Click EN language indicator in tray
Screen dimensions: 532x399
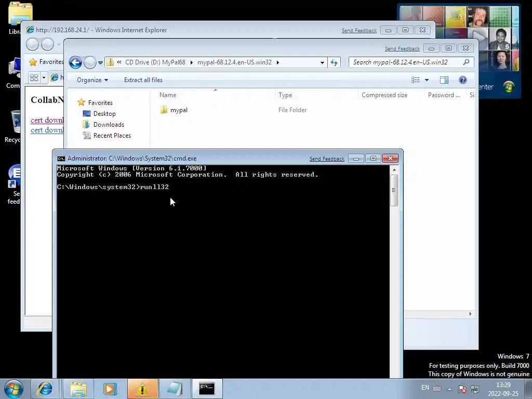425,388
